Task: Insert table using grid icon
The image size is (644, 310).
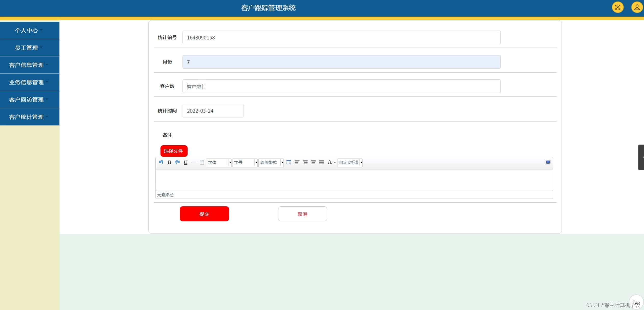Action: click(x=289, y=162)
